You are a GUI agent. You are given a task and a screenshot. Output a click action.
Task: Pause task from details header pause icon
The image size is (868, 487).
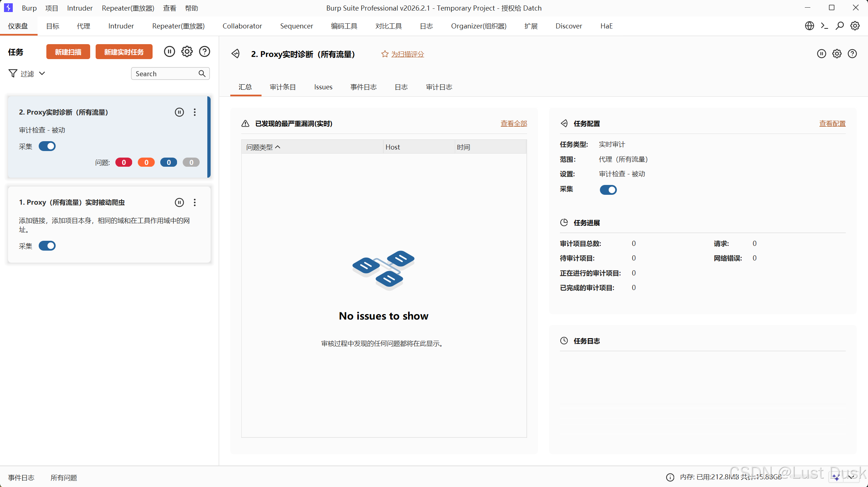tap(821, 54)
